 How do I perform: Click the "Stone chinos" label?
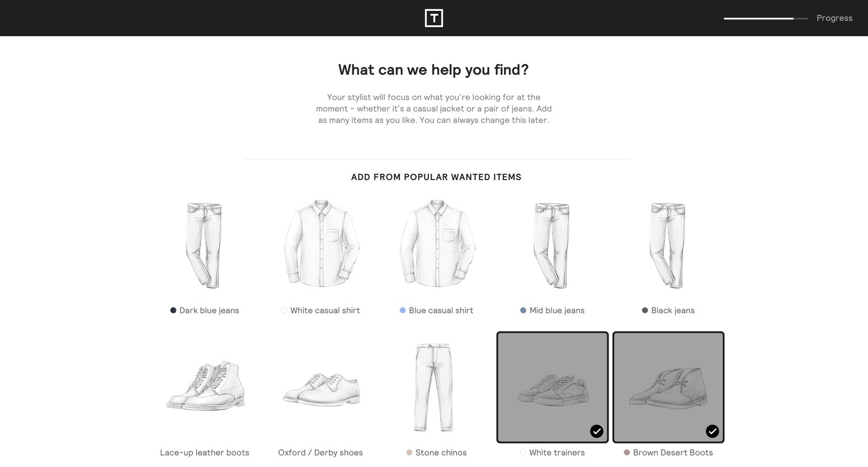click(x=441, y=453)
